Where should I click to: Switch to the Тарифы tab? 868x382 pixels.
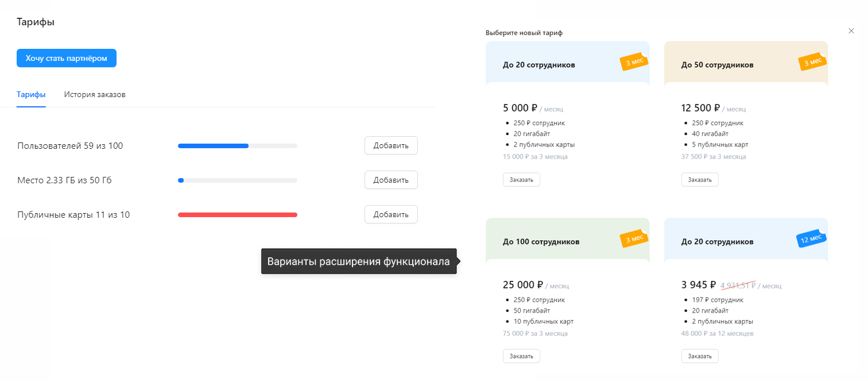coord(31,94)
